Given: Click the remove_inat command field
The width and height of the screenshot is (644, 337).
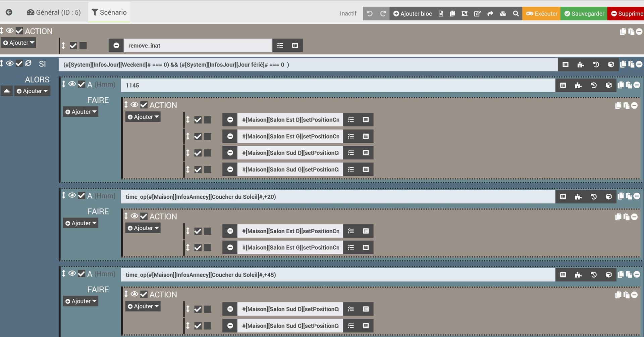Looking at the screenshot, I should (x=198, y=45).
